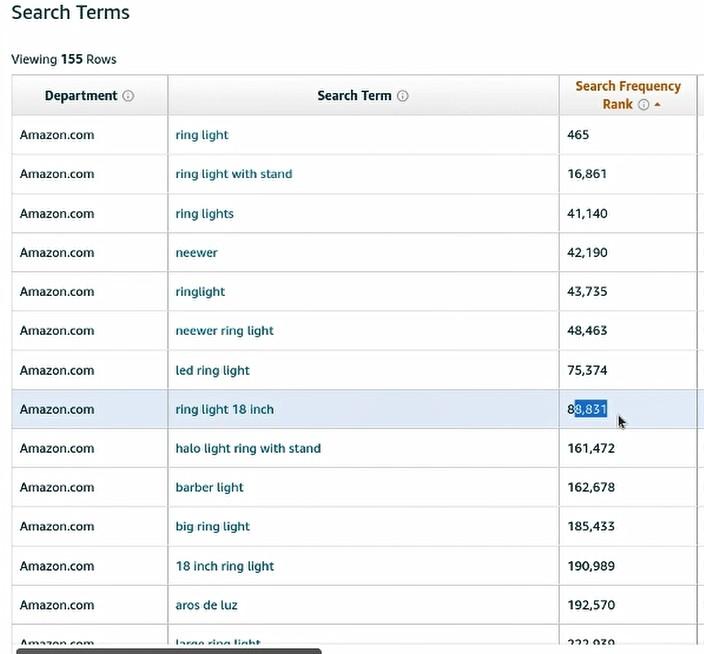Click Amazon.com in the 'aros de luz' row
The width and height of the screenshot is (704, 654).
[x=57, y=605]
